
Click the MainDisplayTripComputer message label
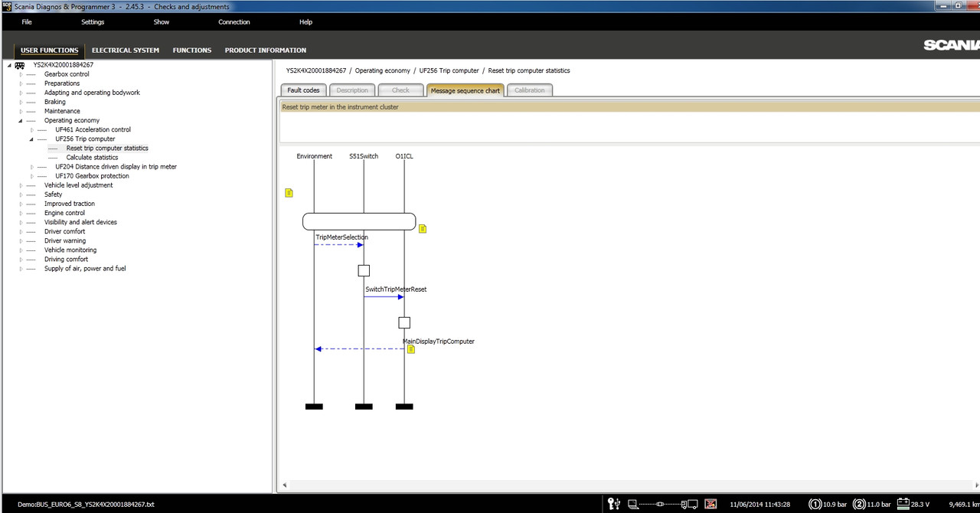click(x=439, y=341)
